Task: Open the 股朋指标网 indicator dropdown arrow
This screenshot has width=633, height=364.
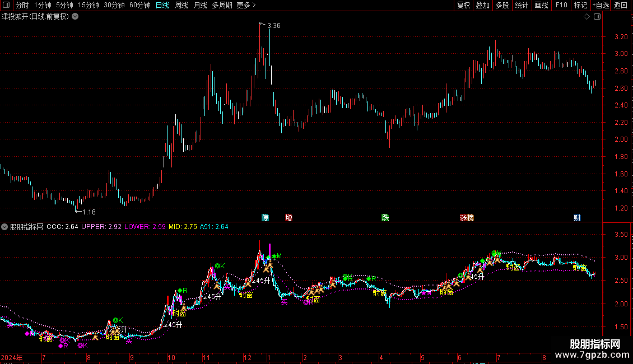Action: 4,227
